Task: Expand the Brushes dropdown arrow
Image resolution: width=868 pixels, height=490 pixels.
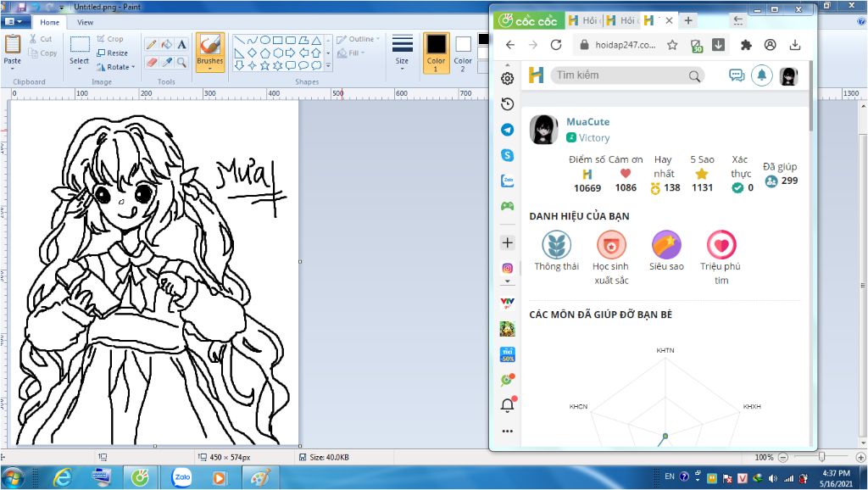Action: tap(210, 68)
